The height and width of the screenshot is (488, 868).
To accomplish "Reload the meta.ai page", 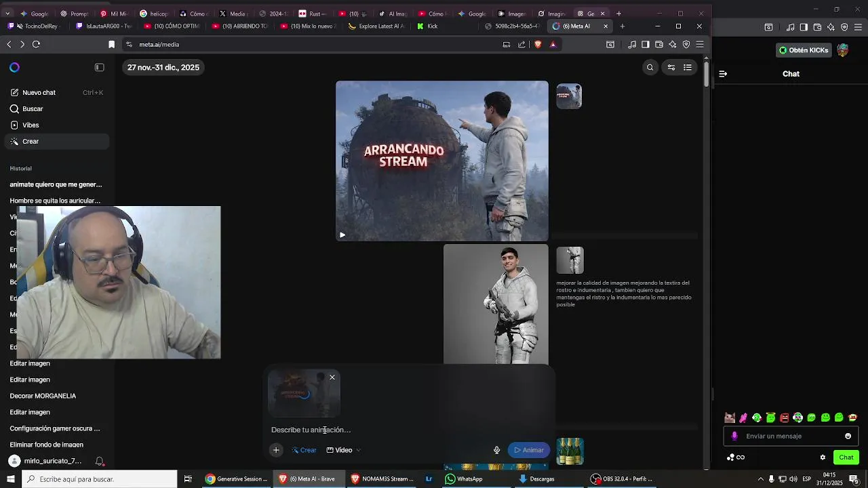I will (36, 44).
